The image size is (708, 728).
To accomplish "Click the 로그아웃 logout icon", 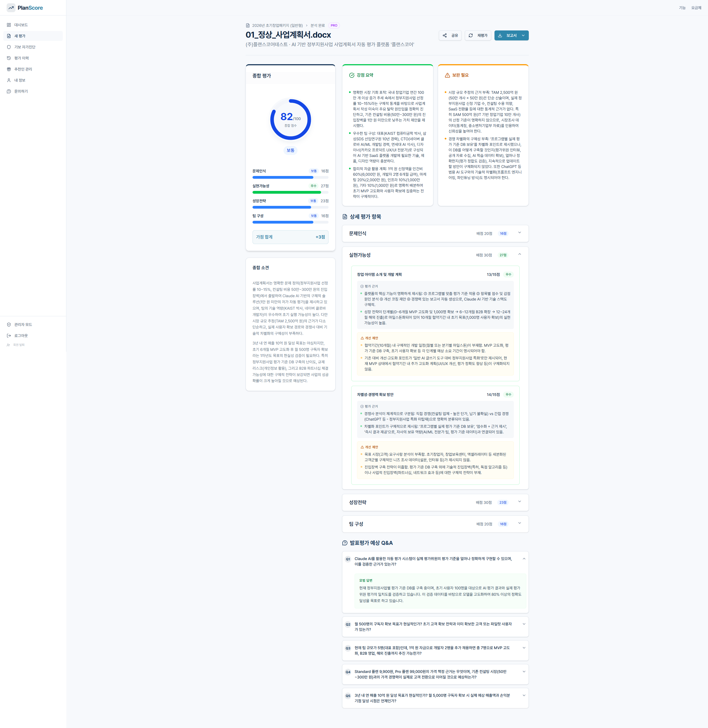I will [9, 336].
